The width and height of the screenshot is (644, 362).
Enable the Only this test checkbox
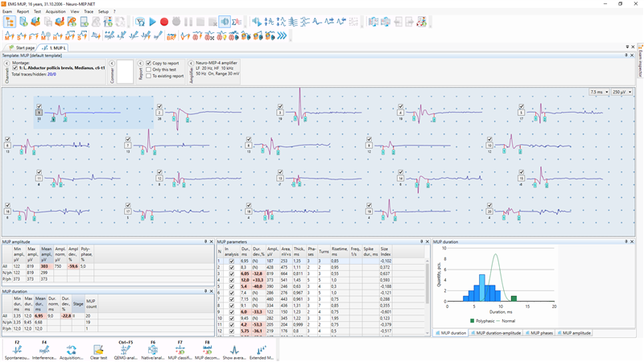[x=149, y=69]
